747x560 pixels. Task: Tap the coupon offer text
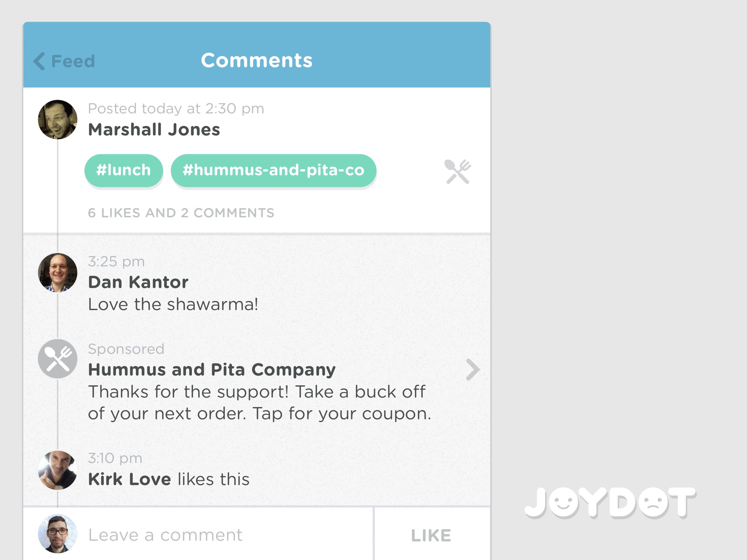259,402
